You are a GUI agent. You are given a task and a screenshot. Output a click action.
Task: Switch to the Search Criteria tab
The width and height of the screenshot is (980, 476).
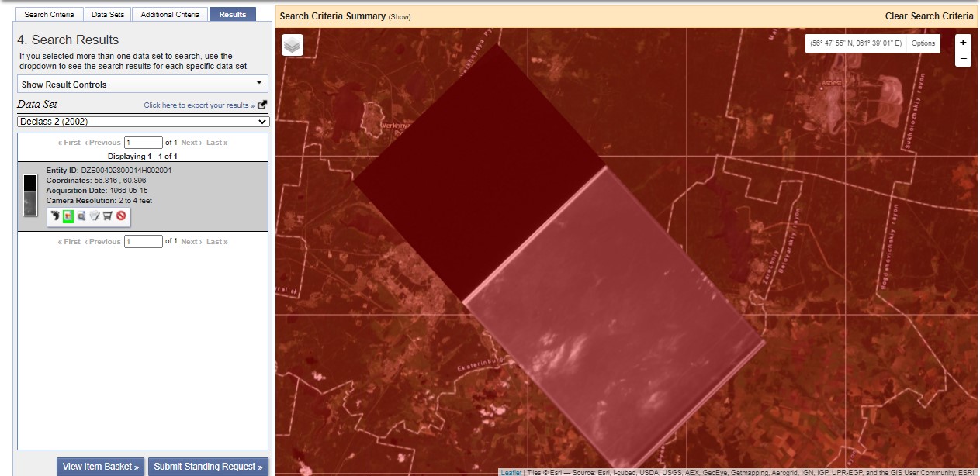coord(50,14)
